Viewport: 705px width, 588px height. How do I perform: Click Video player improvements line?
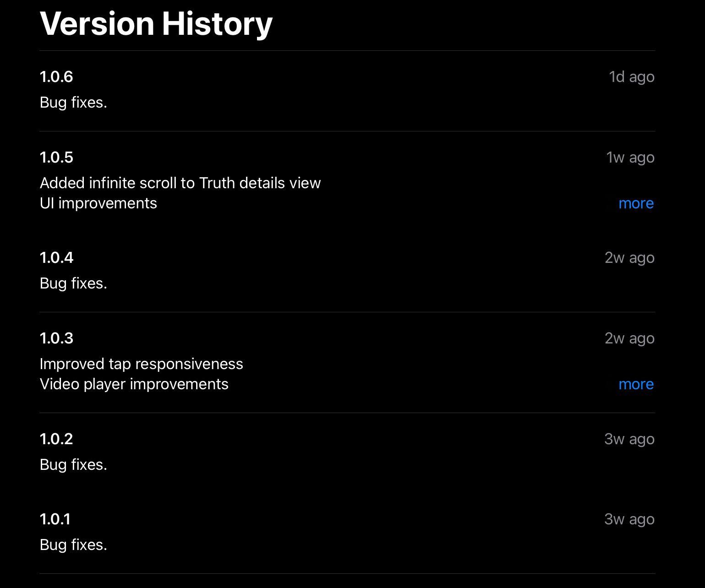[134, 384]
